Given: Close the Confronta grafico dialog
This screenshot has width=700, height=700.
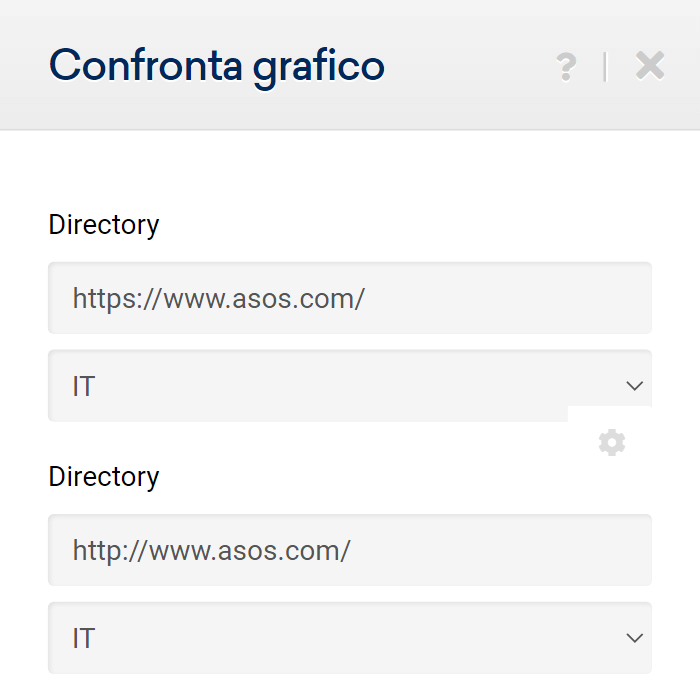Looking at the screenshot, I should pyautogui.click(x=650, y=66).
